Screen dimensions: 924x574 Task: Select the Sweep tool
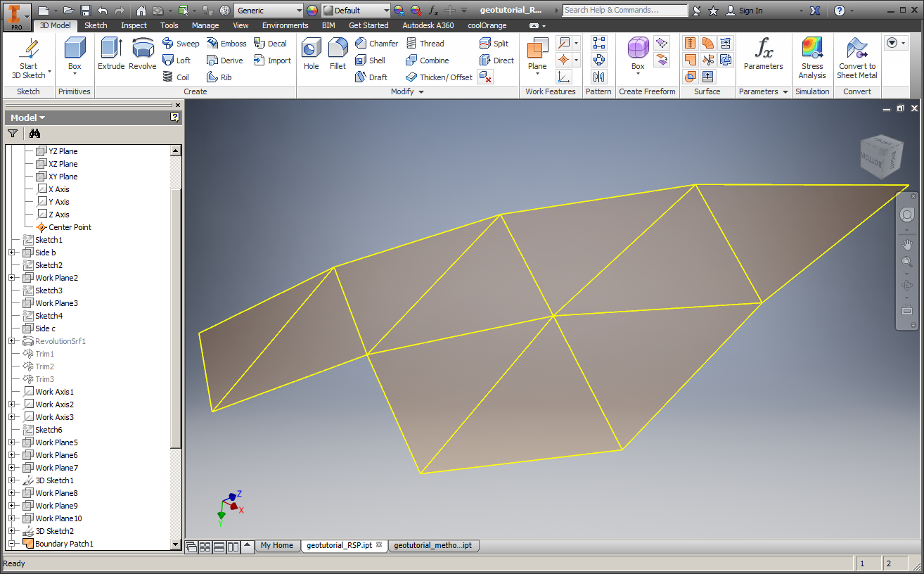pyautogui.click(x=181, y=44)
